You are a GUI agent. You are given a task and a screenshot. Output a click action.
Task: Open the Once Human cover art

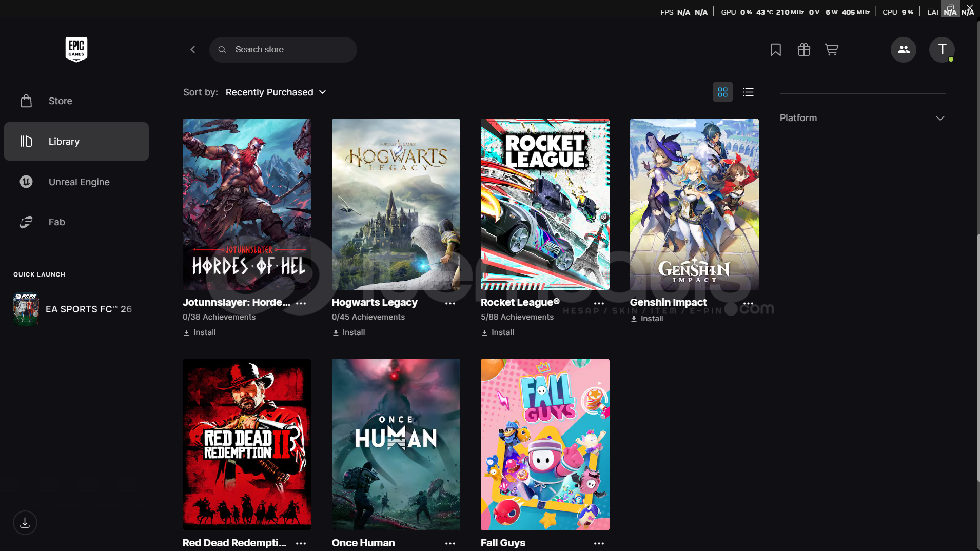tap(396, 444)
